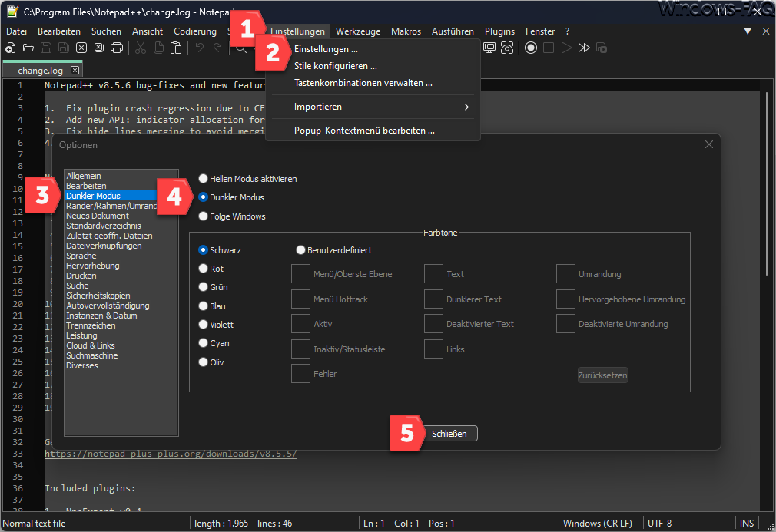Click the Copy toolbar icon
Image resolution: width=776 pixels, height=532 pixels.
coord(158,48)
